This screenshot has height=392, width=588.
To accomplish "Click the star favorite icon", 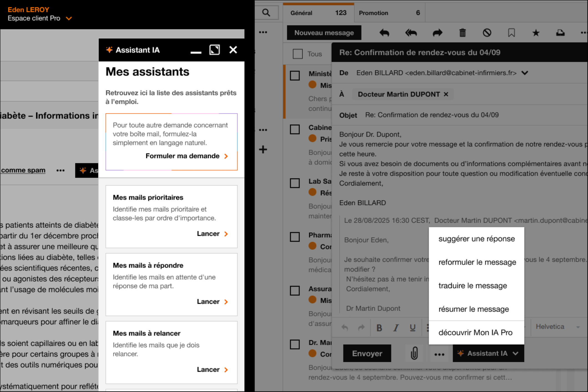I will coord(536,33).
